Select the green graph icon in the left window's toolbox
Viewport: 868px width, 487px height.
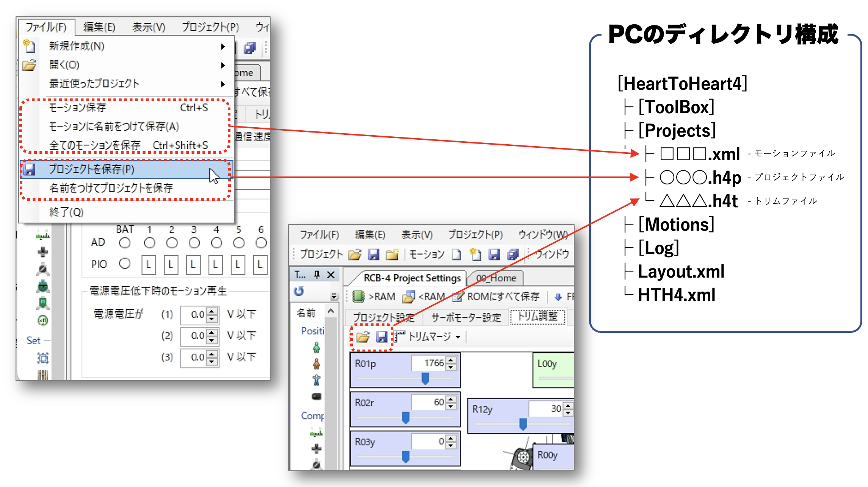click(43, 235)
